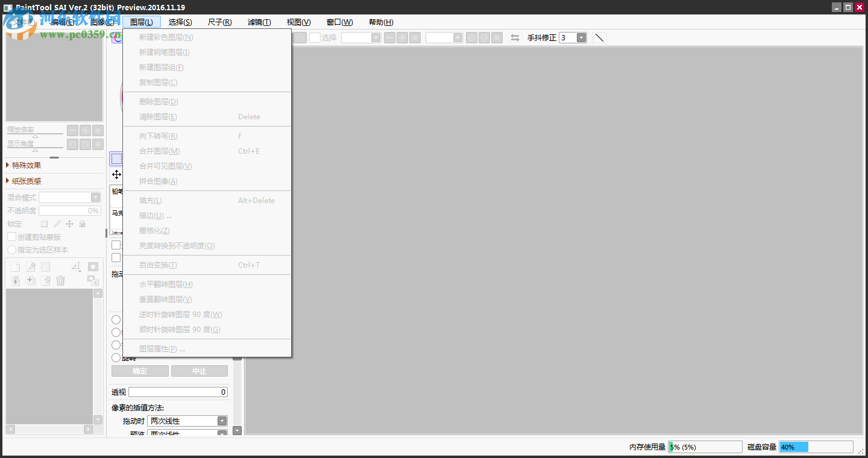
Task: Enable the 创建剪贴蒙版 checkbox
Action: (x=11, y=236)
